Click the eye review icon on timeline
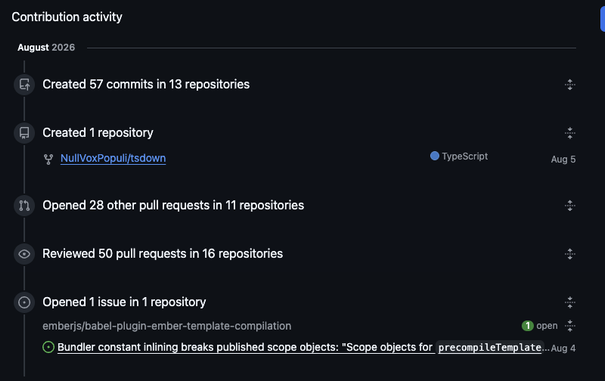Viewport: 605px width, 381px height. click(24, 254)
